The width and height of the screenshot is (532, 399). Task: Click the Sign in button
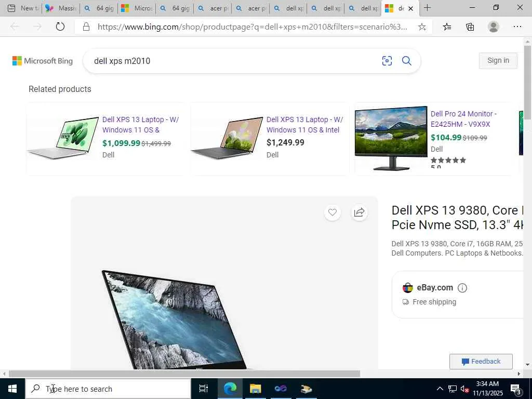[498, 60]
